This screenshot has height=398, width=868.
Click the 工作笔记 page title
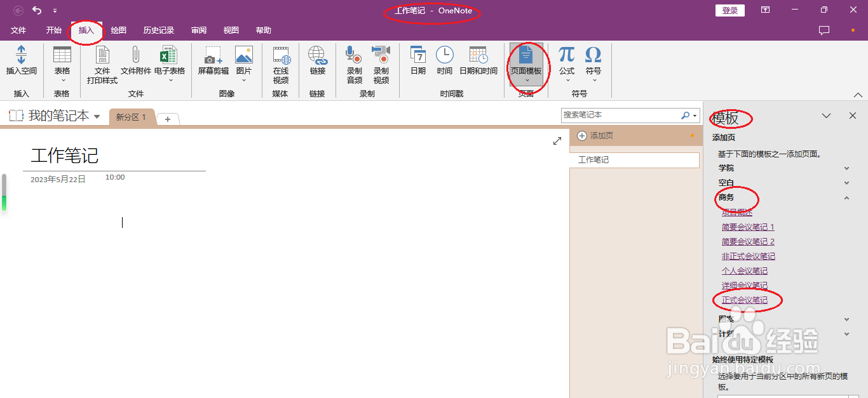coord(65,156)
